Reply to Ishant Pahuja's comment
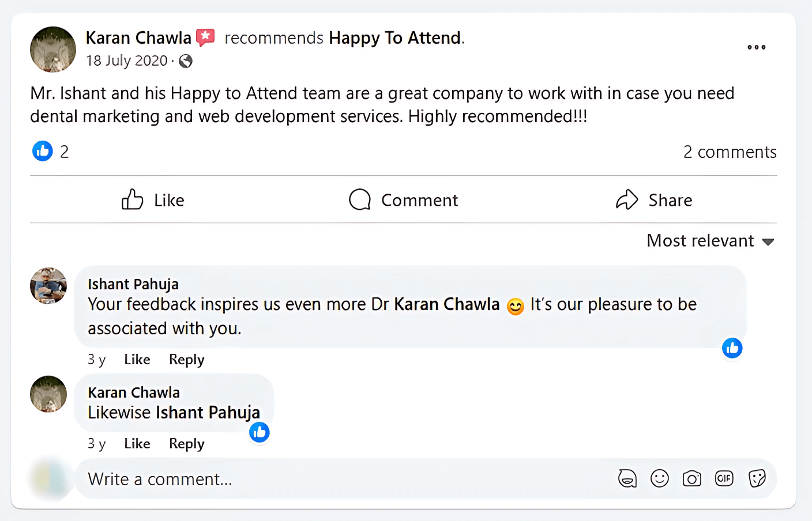The width and height of the screenshot is (812, 521). coord(186,360)
